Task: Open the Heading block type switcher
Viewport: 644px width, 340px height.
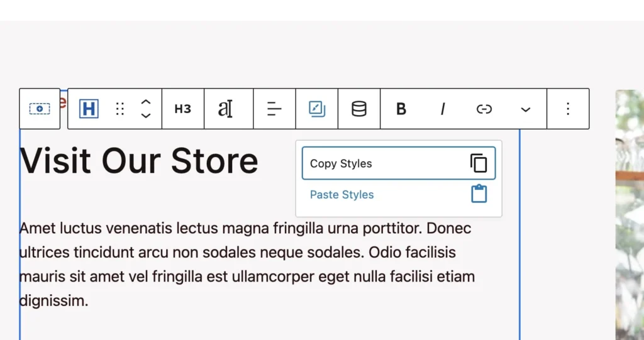Action: coord(89,109)
